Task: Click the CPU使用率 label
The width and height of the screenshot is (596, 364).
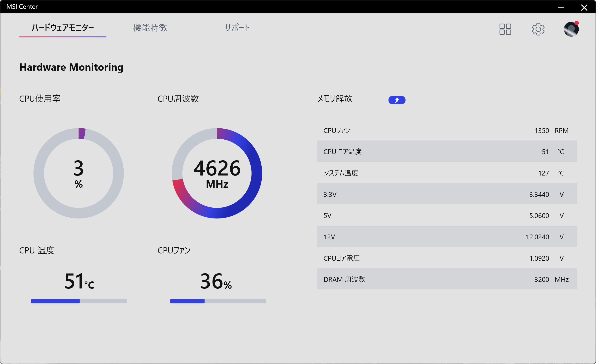Action: click(40, 99)
